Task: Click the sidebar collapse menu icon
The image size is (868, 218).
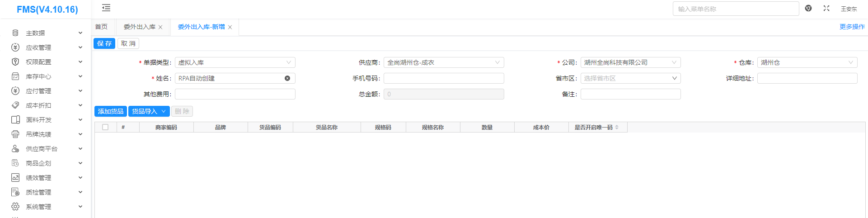Action: [106, 8]
